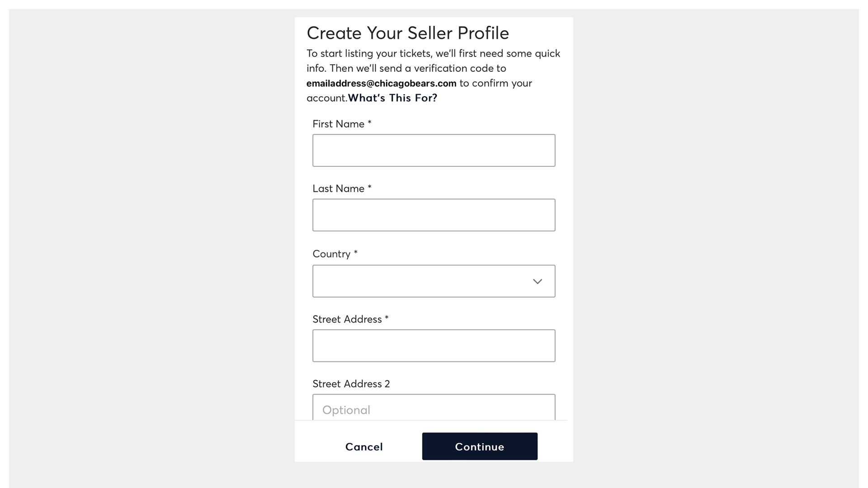Click the Street Address 2 optional field
The height and width of the screenshot is (488, 868).
[x=434, y=409]
